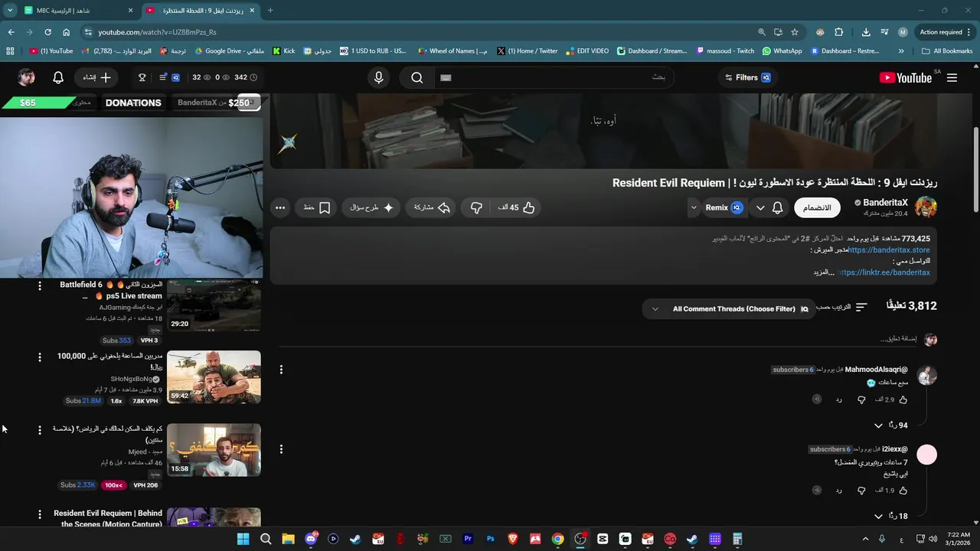Image resolution: width=980 pixels, height=551 pixels.
Task: Expand 94 replies under MahmoodAlsaqri comment
Action: coord(890,425)
